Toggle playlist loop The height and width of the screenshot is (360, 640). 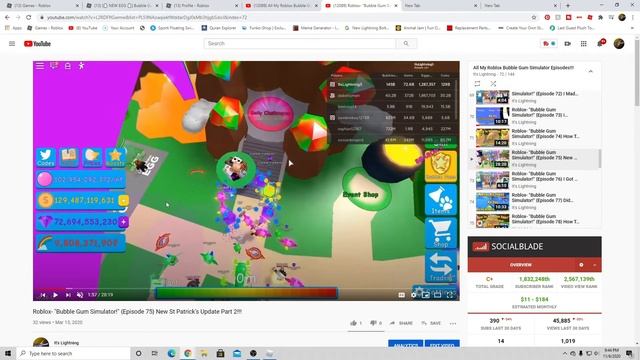(477, 84)
